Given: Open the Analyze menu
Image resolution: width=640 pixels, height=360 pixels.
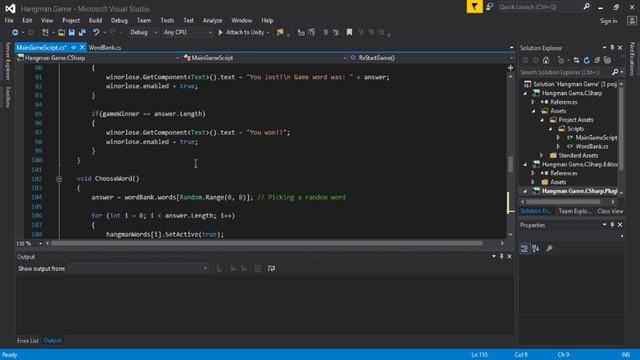Looking at the screenshot, I should click(x=213, y=20).
